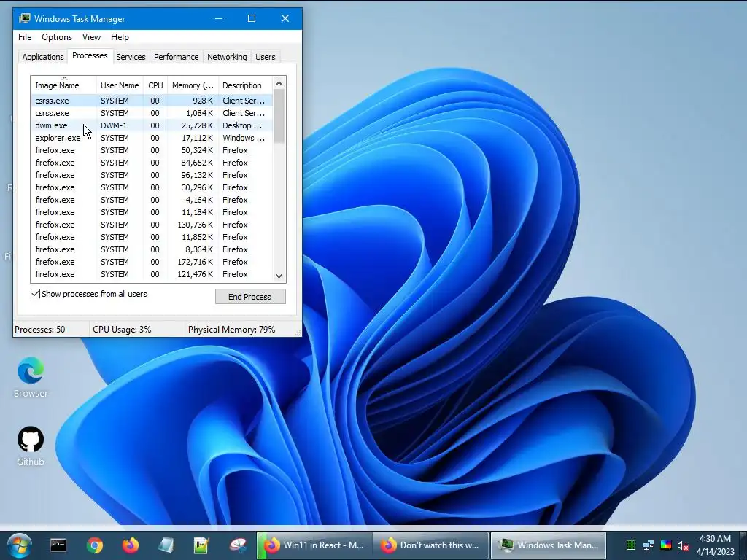Switch to the Networking tab
Viewport: 747px width, 560px height.
pyautogui.click(x=227, y=57)
